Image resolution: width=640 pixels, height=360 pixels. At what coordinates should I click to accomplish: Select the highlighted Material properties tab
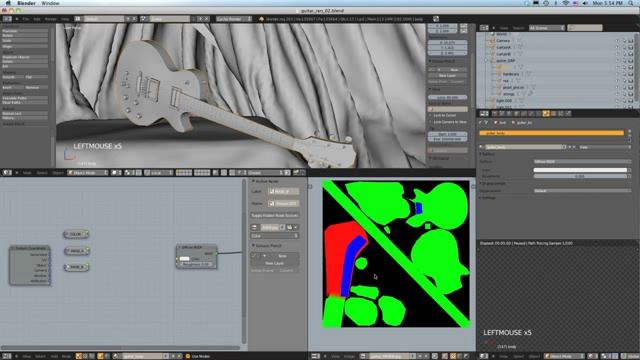pos(546,113)
